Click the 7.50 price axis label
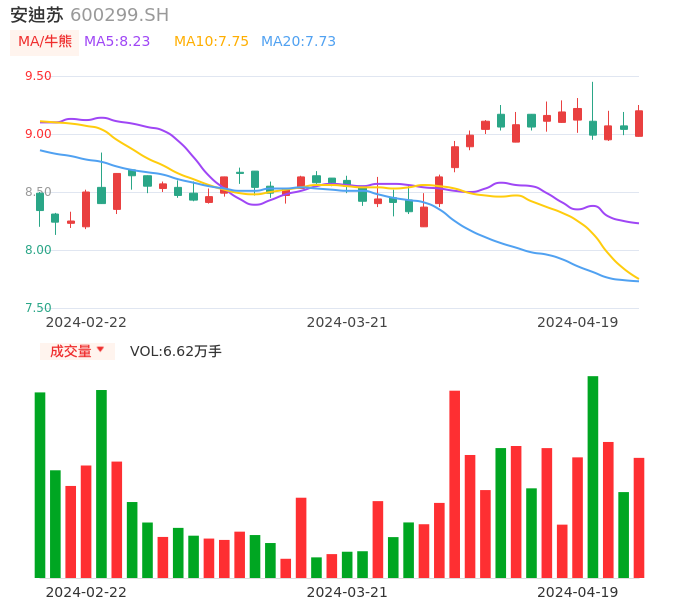This screenshot has width=686, height=606. [x=38, y=308]
